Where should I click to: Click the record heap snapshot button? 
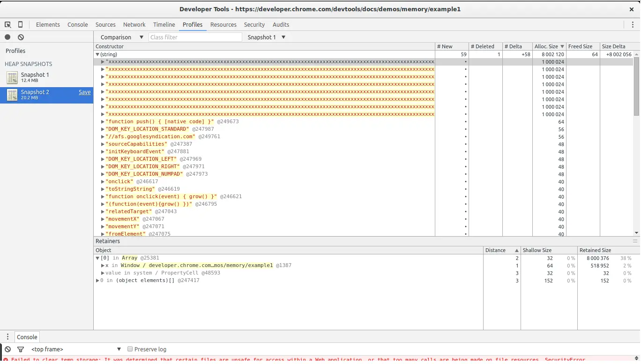(7, 37)
